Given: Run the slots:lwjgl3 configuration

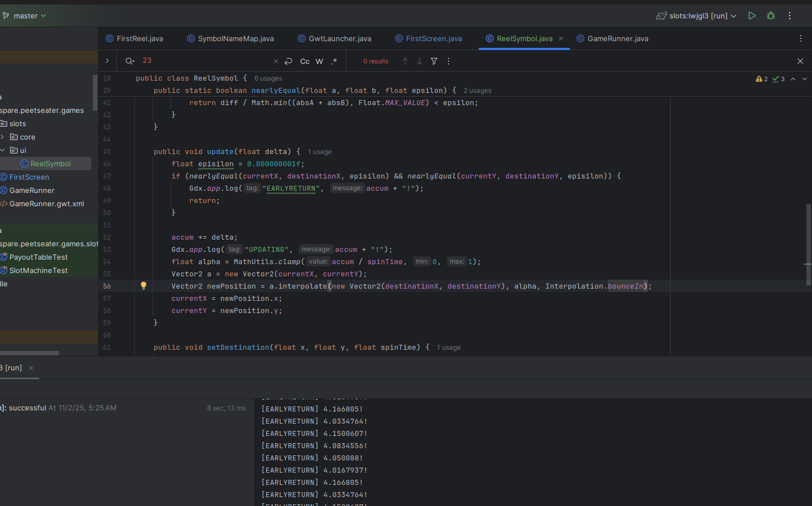Looking at the screenshot, I should point(752,16).
